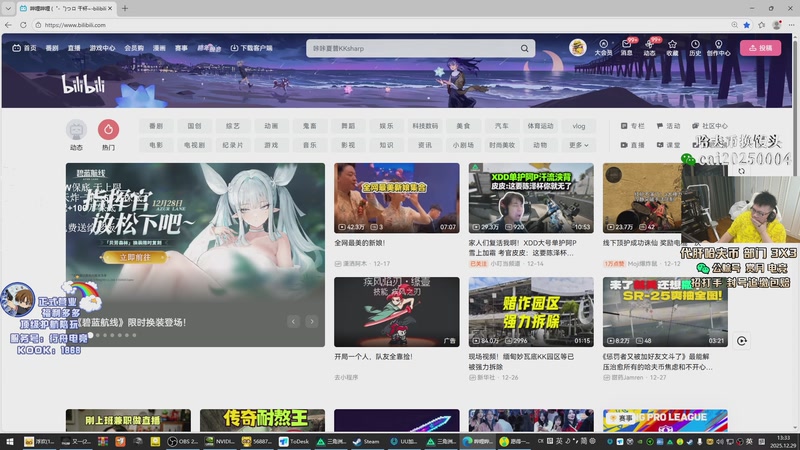Open ToDesk from the taskbar

coord(294,441)
